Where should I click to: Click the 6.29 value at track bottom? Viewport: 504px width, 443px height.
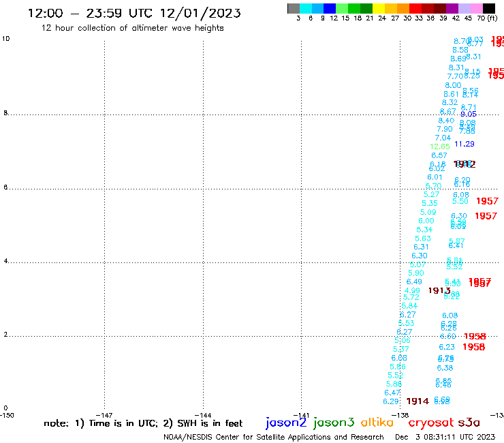(x=391, y=401)
